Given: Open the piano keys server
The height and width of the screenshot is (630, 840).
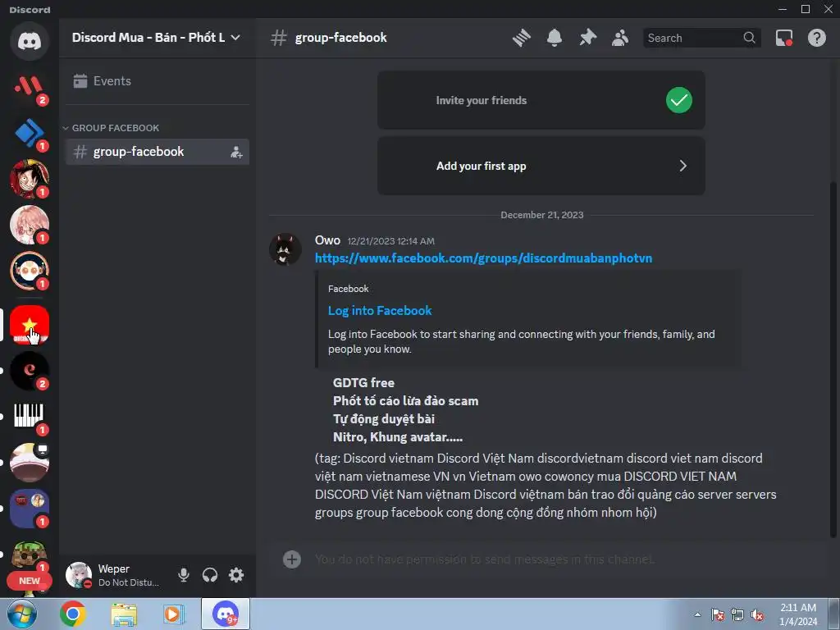Looking at the screenshot, I should (x=30, y=416).
